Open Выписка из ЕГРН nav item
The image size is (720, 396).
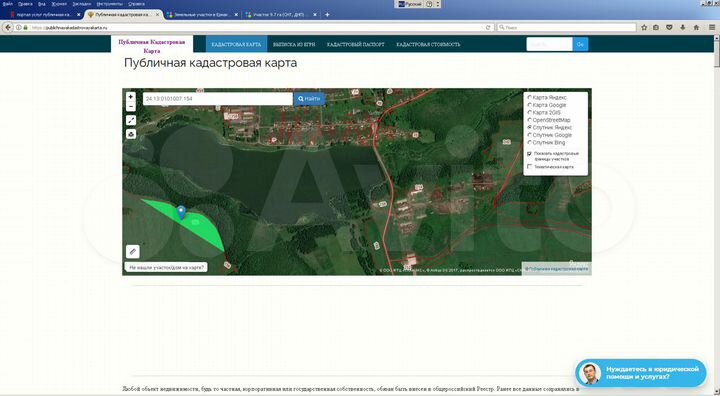(x=294, y=45)
